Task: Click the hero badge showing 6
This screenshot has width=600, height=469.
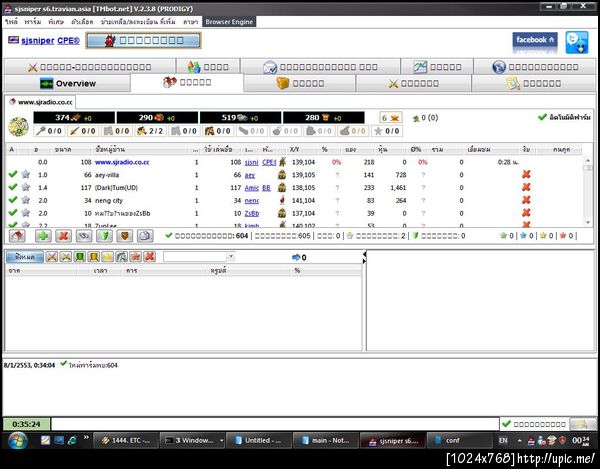Action: [x=391, y=117]
